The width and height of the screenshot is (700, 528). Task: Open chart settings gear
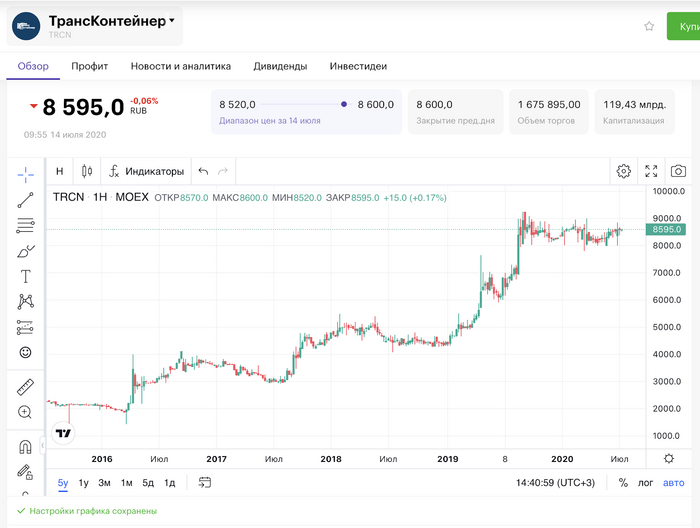pyautogui.click(x=624, y=171)
